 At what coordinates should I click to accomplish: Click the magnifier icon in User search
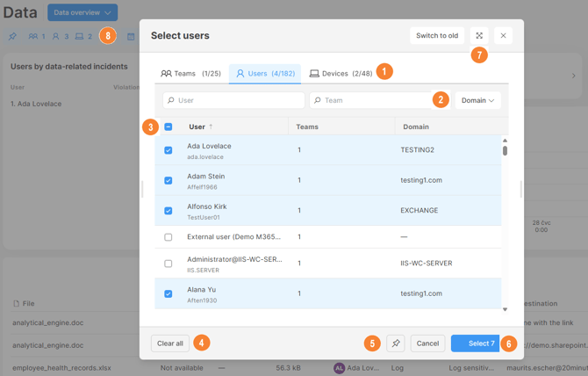(x=170, y=101)
